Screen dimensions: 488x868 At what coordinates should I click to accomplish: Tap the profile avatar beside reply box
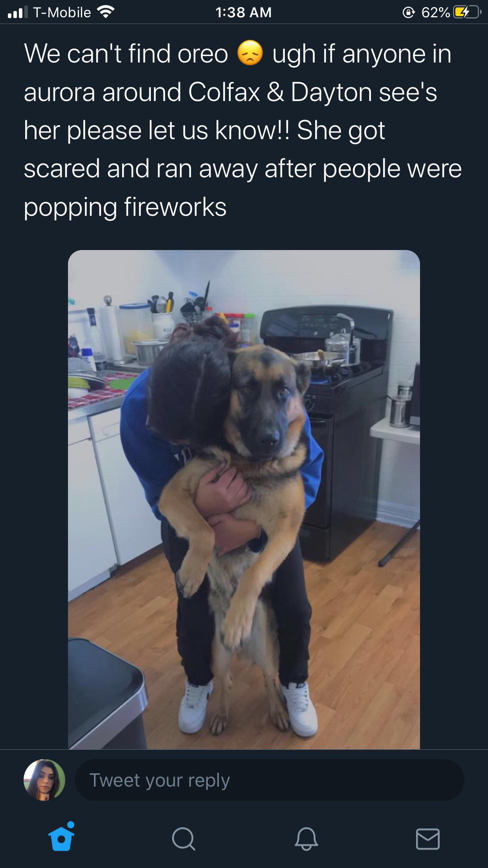pos(44,780)
